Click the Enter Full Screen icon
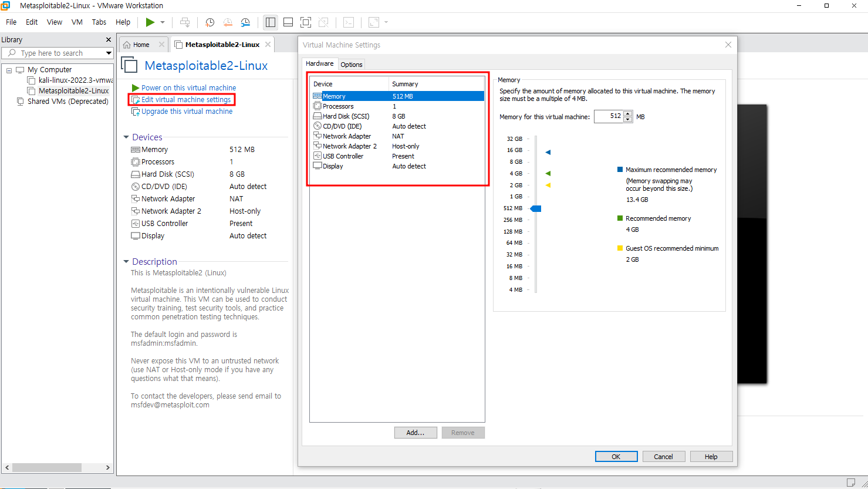The width and height of the screenshot is (868, 489). 306,22
